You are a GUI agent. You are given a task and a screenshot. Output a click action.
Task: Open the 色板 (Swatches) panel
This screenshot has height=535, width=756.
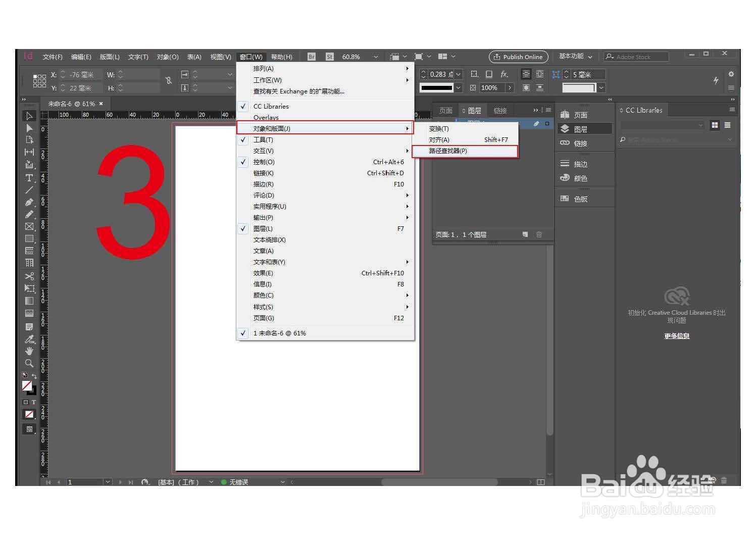tap(580, 198)
